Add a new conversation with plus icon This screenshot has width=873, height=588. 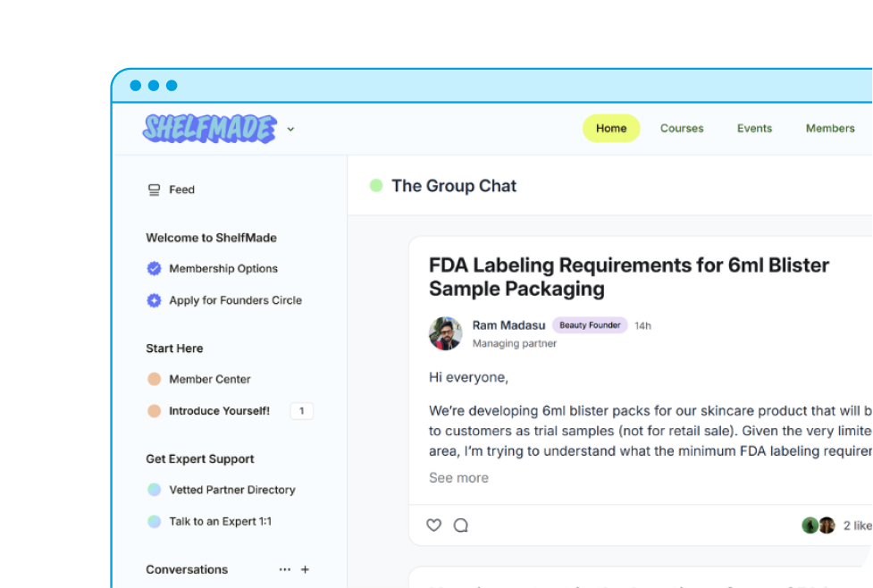[305, 569]
